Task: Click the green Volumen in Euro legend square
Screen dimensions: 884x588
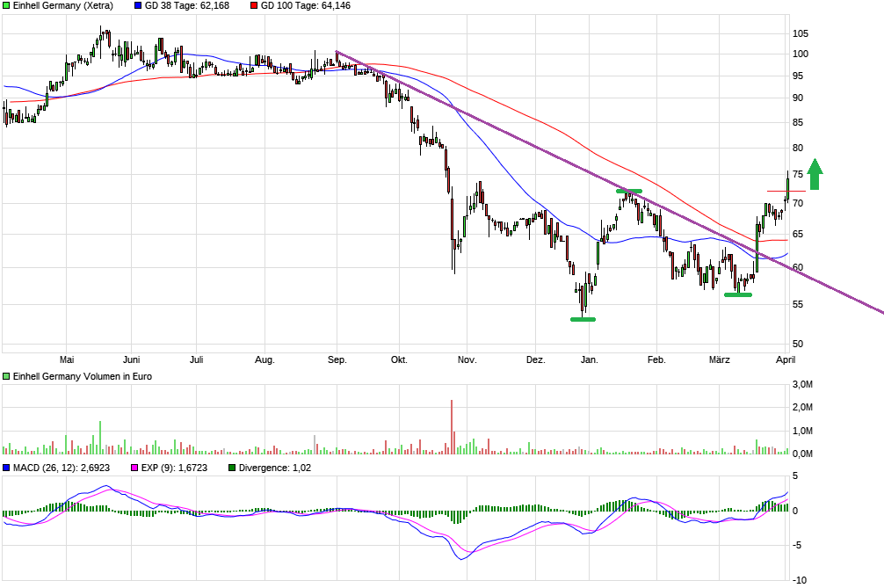Action: [x=7, y=376]
